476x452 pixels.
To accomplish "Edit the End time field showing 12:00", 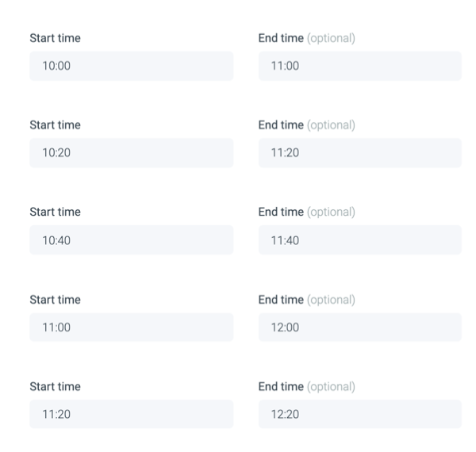I will coord(359,328).
